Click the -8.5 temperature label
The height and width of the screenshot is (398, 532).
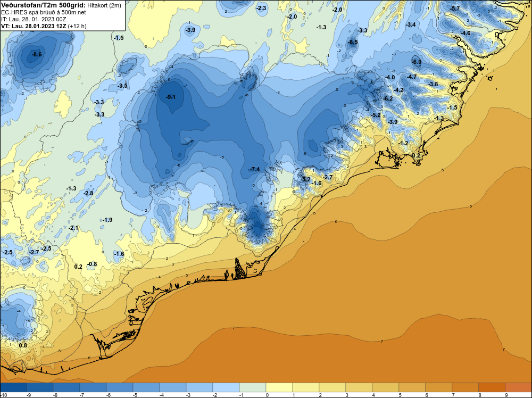tap(353, 42)
